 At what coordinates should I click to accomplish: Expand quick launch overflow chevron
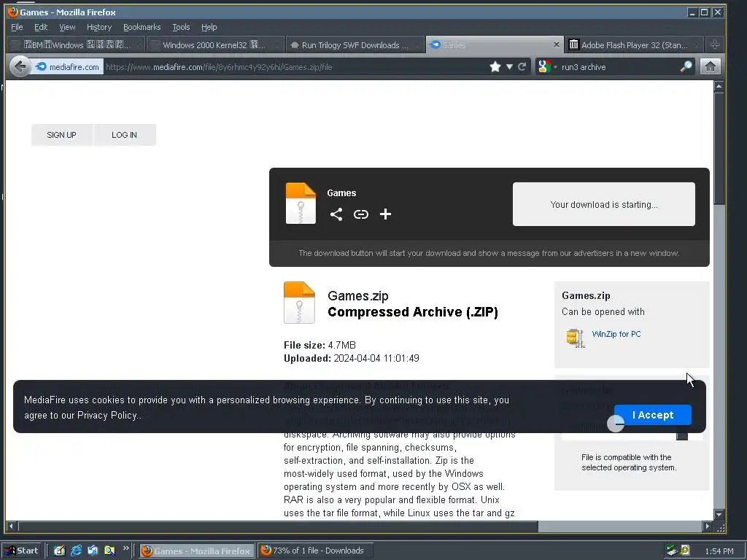[125, 548]
